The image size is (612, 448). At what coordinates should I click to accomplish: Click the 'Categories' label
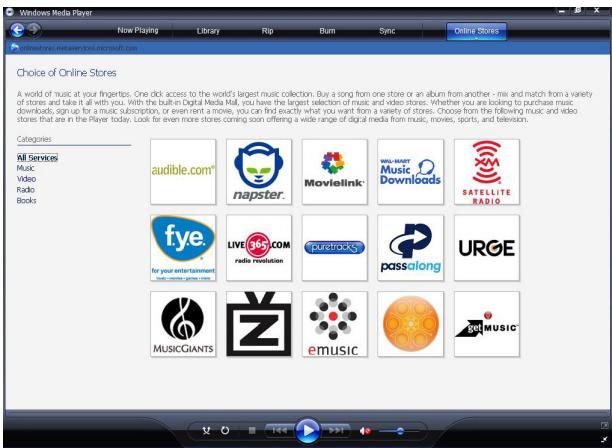coord(34,139)
